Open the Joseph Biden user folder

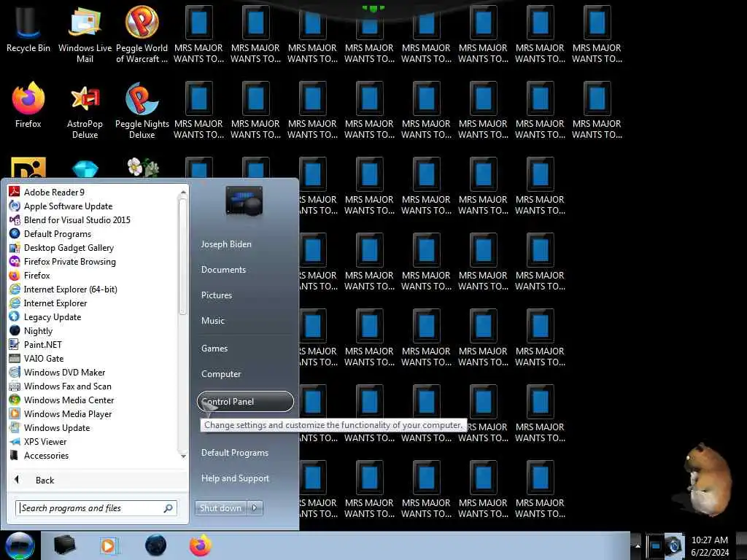pos(226,244)
